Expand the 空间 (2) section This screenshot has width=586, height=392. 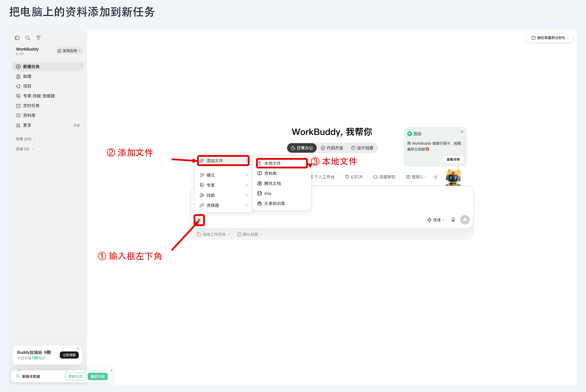(25, 149)
